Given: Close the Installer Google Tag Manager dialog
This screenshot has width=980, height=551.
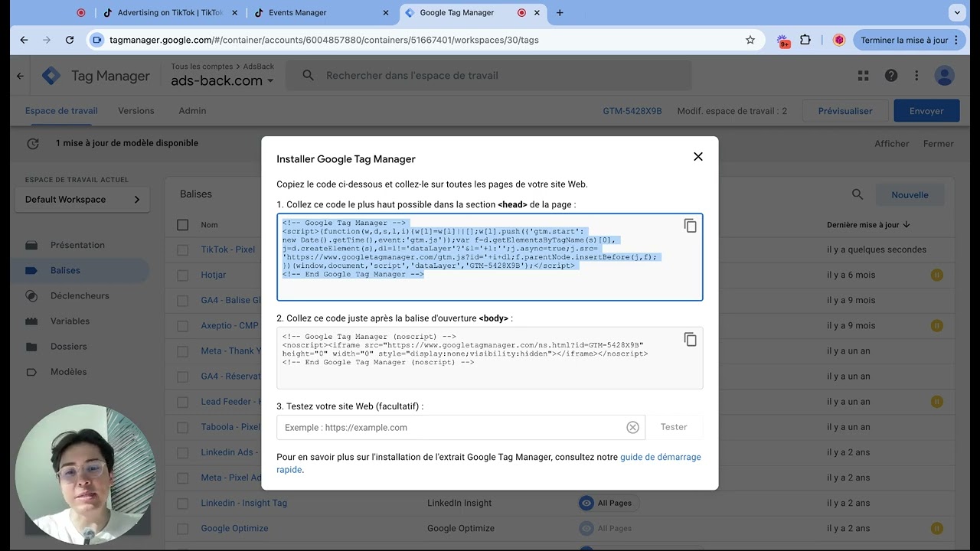Looking at the screenshot, I should pos(697,156).
